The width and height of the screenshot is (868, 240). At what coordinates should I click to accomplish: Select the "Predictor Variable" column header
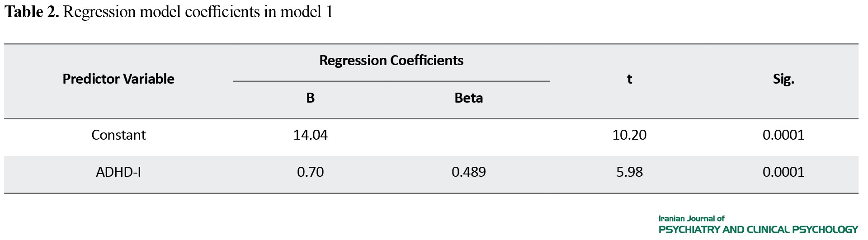pos(118,79)
